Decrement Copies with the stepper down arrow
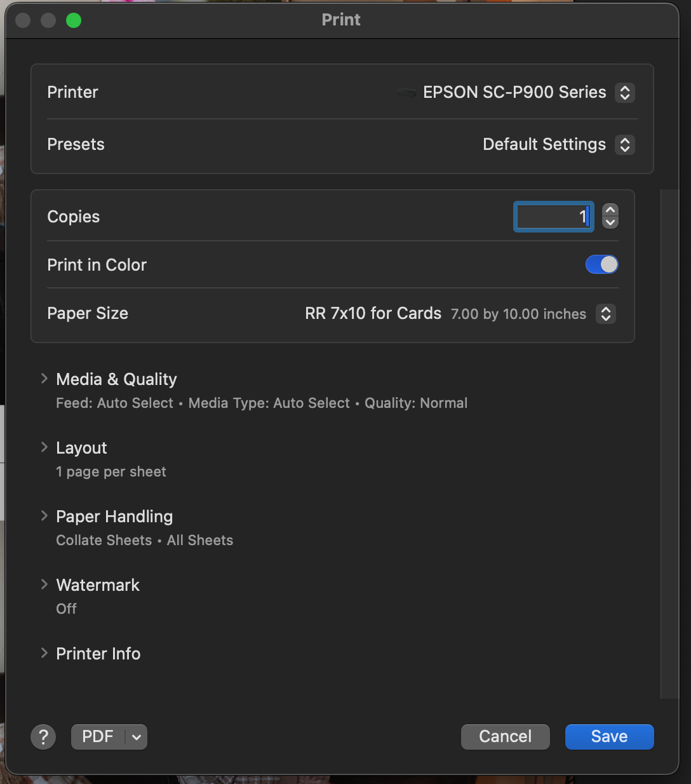 (609, 224)
